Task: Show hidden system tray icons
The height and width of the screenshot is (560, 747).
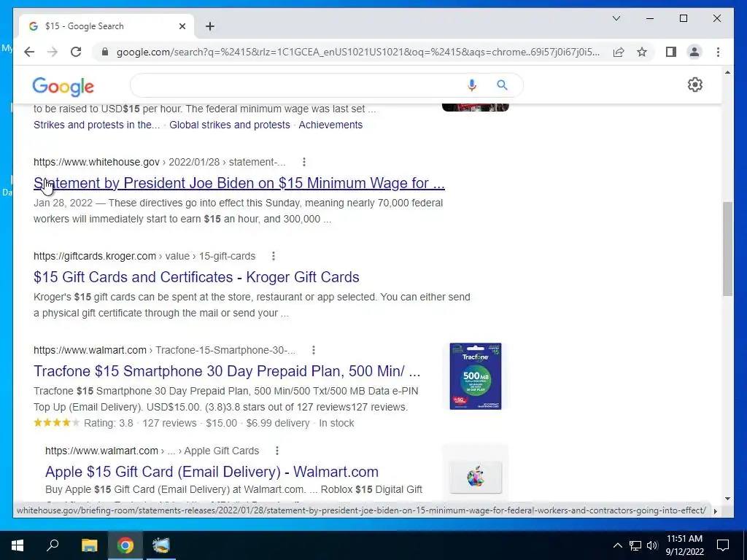Action: coord(617,545)
